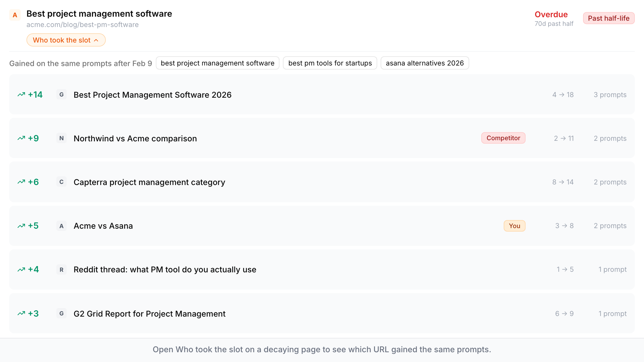The height and width of the screenshot is (362, 644).
Task: Click the '3 → 8' citation change
Action: (x=564, y=226)
